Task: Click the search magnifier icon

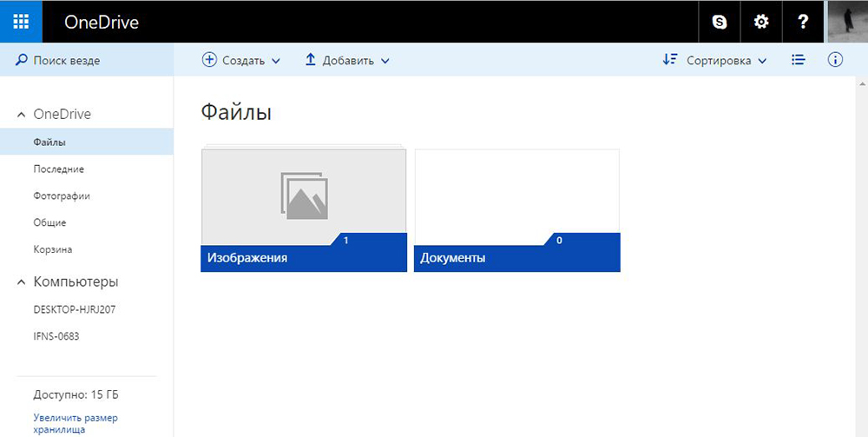Action: coord(21,61)
